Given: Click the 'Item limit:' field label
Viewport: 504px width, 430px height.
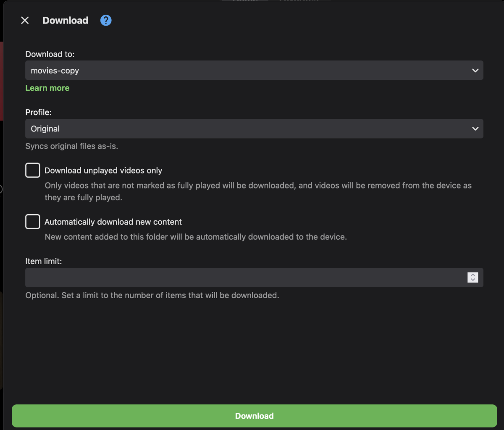Looking at the screenshot, I should point(44,261).
